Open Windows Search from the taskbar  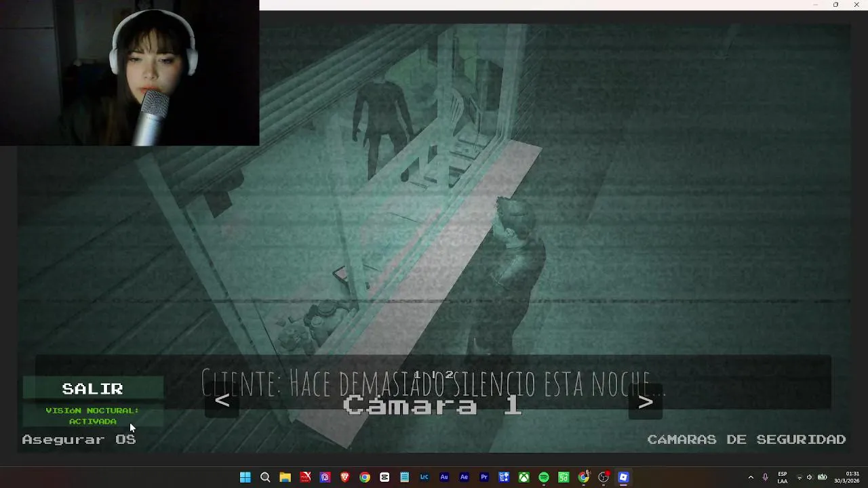coord(265,477)
